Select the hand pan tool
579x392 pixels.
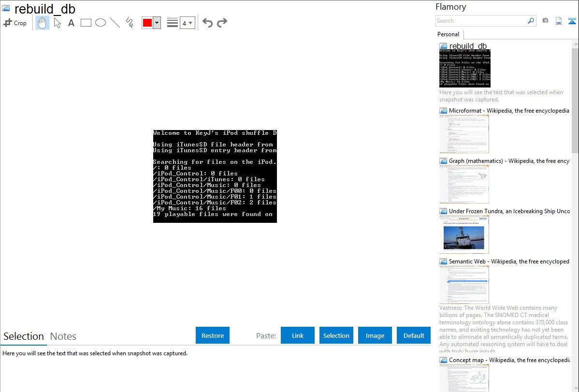click(x=42, y=23)
